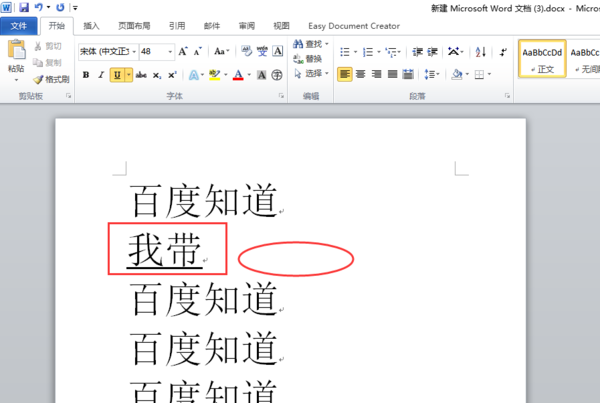Select the Format Painter (格式刷) tool
600x403 pixels.
(51, 79)
